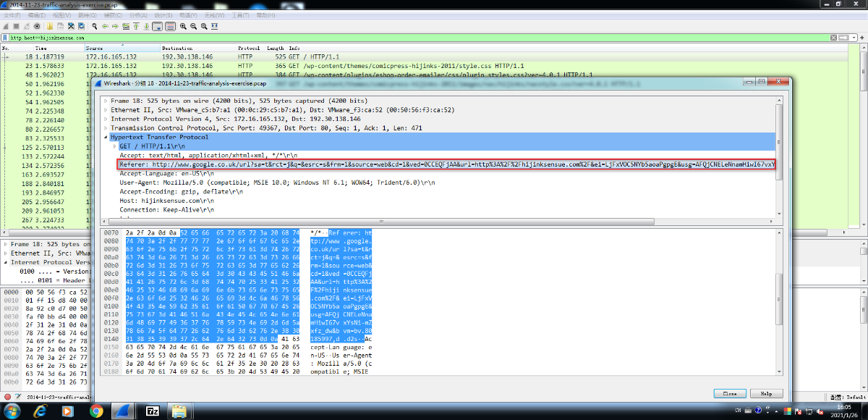Open the 分析(A) menu

pos(138,15)
